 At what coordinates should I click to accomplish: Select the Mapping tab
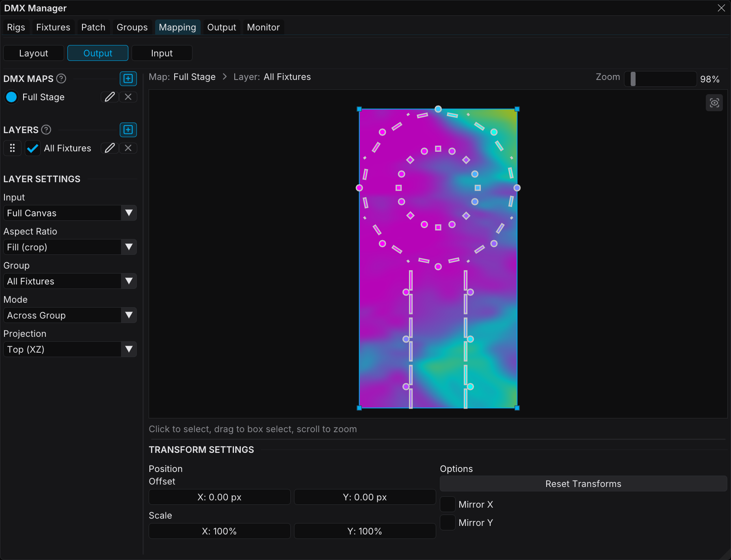click(x=177, y=27)
